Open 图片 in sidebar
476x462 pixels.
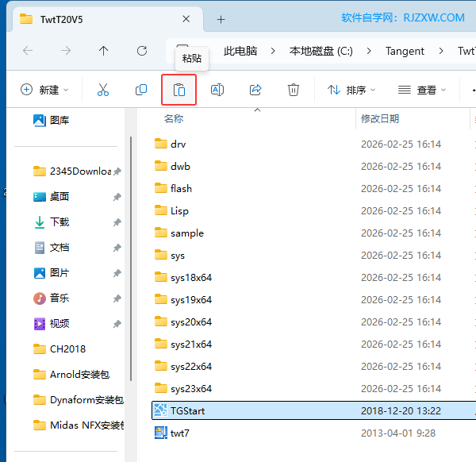tap(51, 273)
